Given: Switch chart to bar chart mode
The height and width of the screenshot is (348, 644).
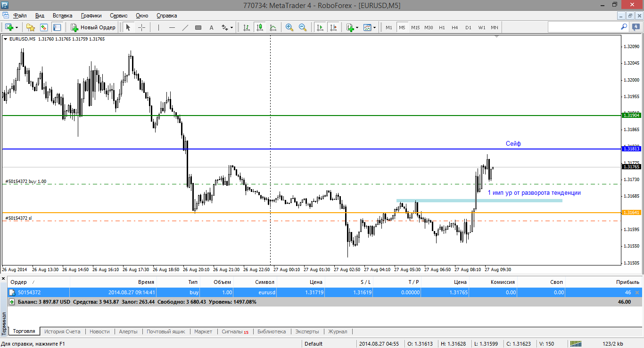Looking at the screenshot, I should point(246,27).
